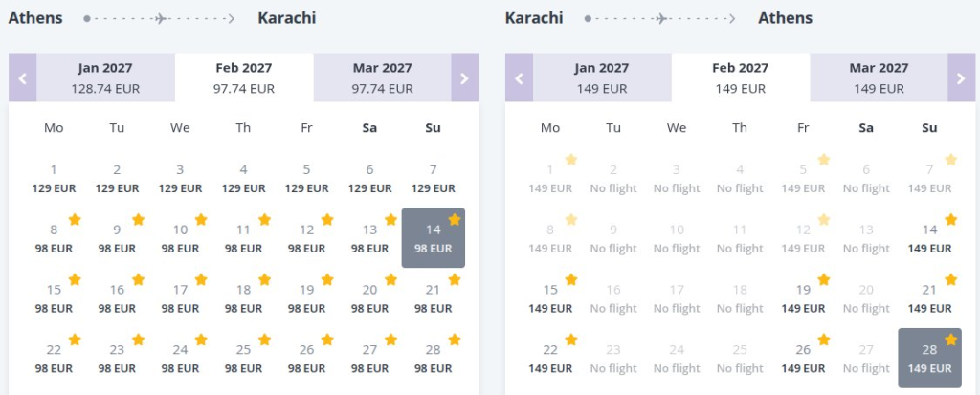
Task: Click the selected return date February 28
Action: pos(929,358)
